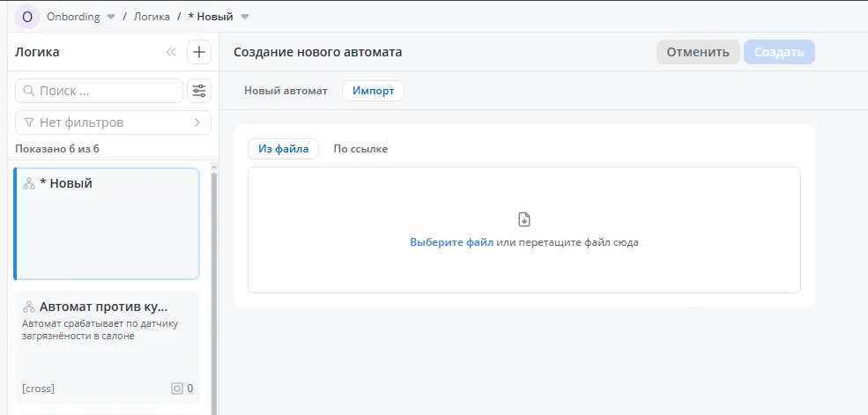Click the search magnifier icon

[28, 91]
